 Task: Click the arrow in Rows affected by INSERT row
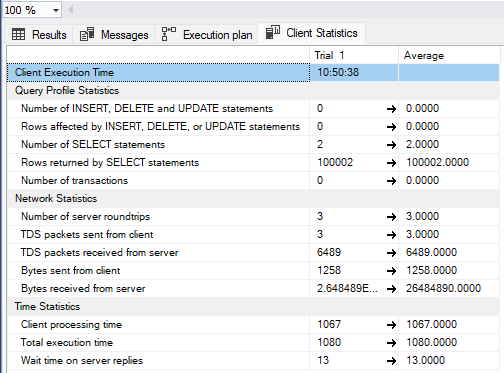tap(391, 127)
